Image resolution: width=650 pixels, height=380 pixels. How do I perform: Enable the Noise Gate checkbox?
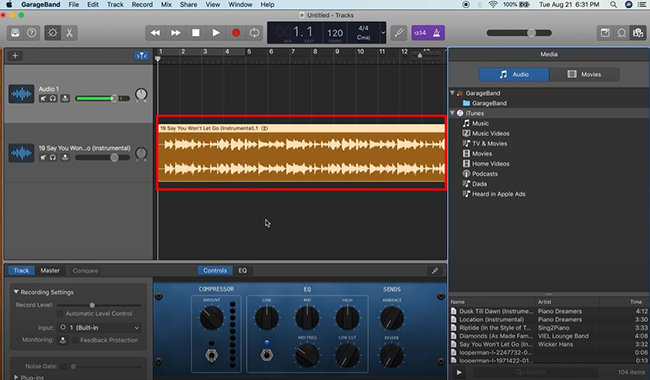63,366
